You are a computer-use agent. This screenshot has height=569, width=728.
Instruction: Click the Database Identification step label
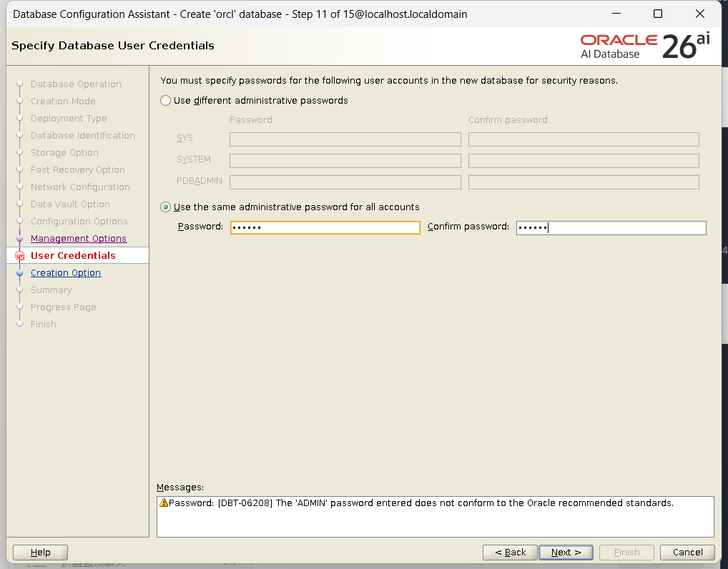click(x=83, y=136)
